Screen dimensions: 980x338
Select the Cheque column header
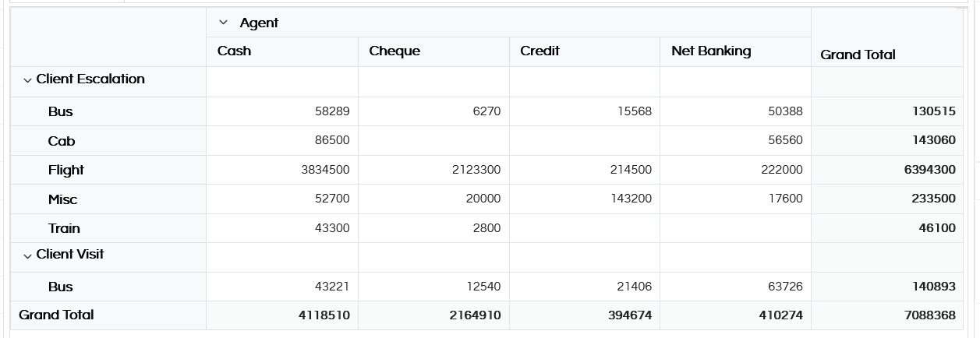tap(394, 51)
